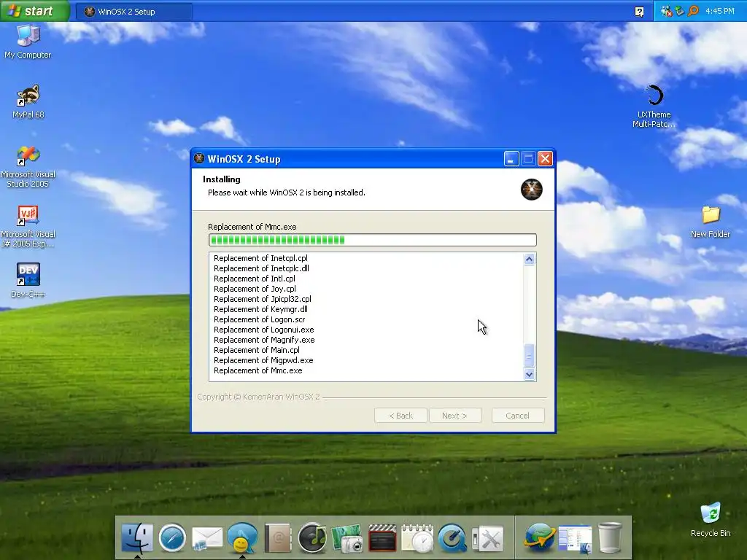
Task: Select UXTheme Multi-Patcher desktop icon
Action: click(x=654, y=106)
